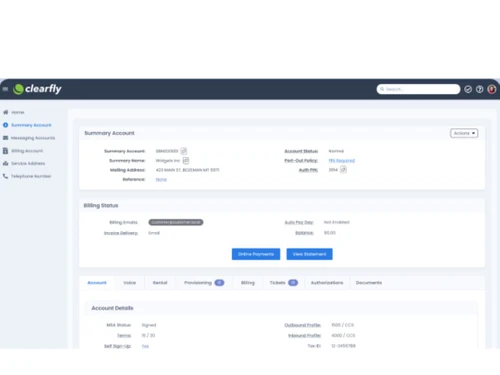Click the Self Sign-Up Yes link
500x375 pixels.
pyautogui.click(x=145, y=346)
